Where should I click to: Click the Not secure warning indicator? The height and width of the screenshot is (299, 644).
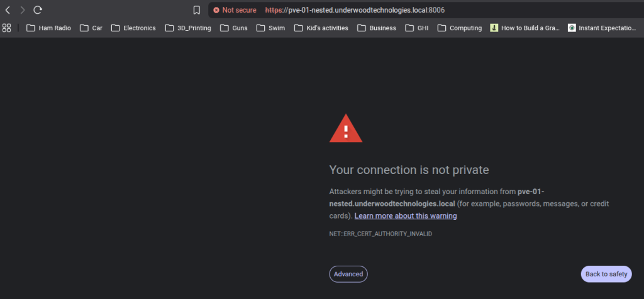click(235, 10)
